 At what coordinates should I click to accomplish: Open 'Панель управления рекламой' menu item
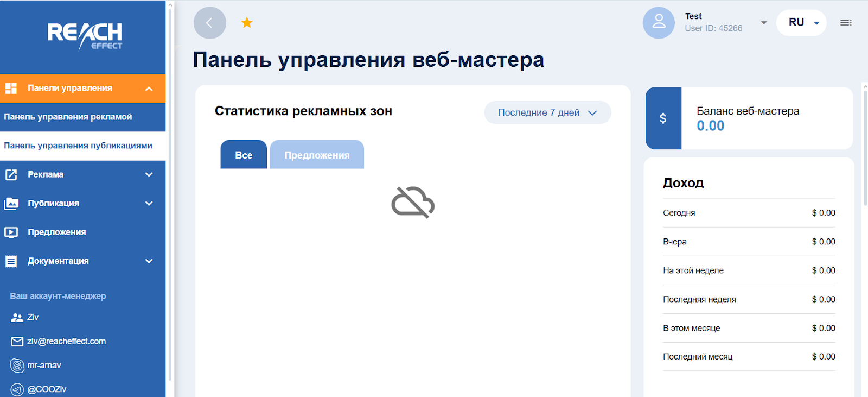click(68, 117)
